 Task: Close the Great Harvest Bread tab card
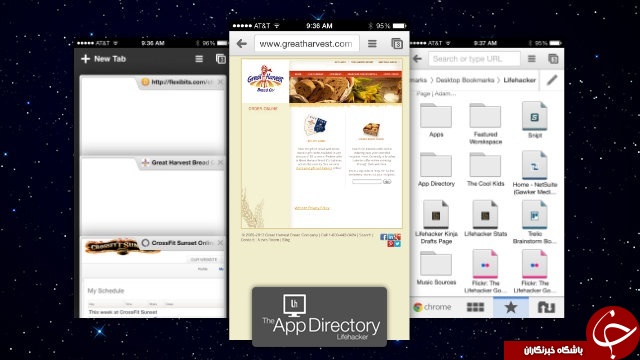[220, 162]
